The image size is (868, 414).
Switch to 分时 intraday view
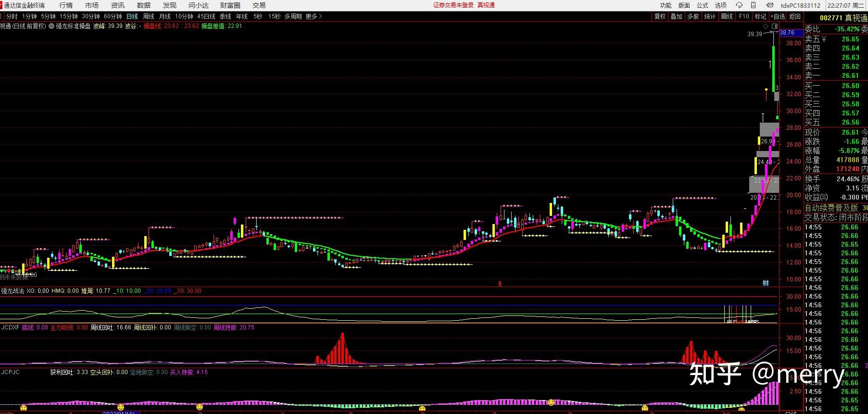coord(12,16)
